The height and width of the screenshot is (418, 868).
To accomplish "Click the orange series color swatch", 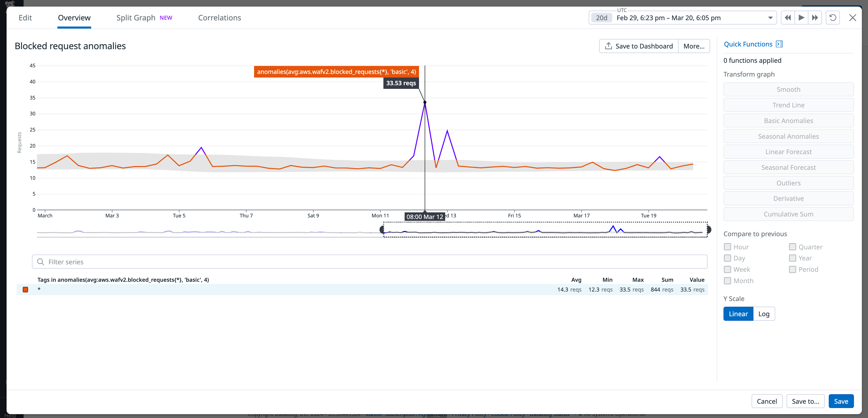I will (x=25, y=289).
